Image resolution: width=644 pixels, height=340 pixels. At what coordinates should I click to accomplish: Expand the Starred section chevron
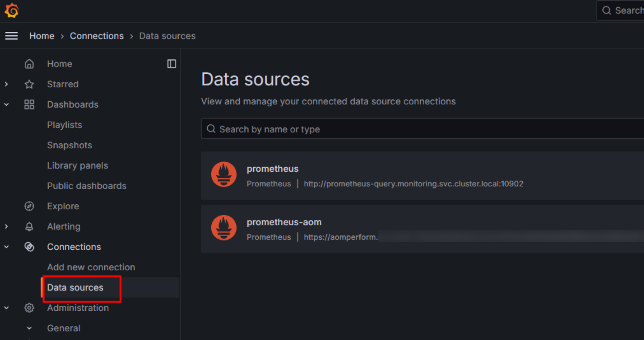[6, 84]
